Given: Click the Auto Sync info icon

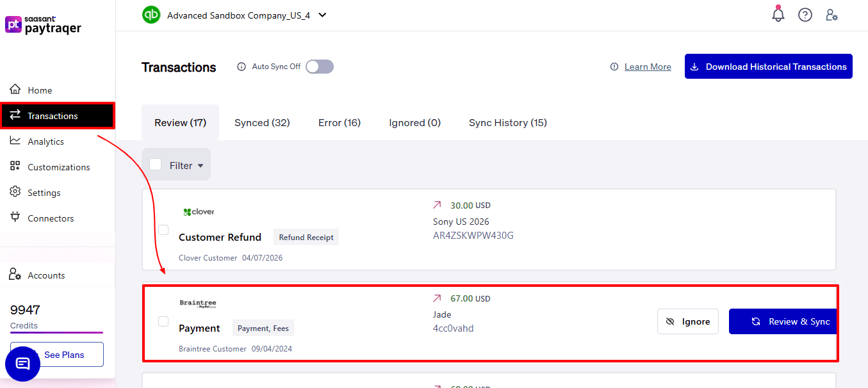Looking at the screenshot, I should click(242, 67).
